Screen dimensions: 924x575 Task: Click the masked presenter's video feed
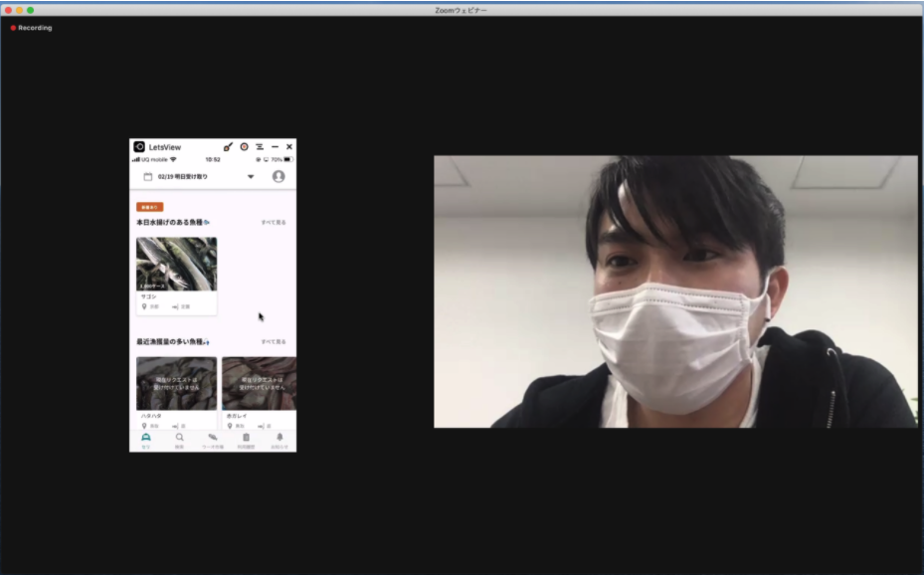[x=675, y=291]
